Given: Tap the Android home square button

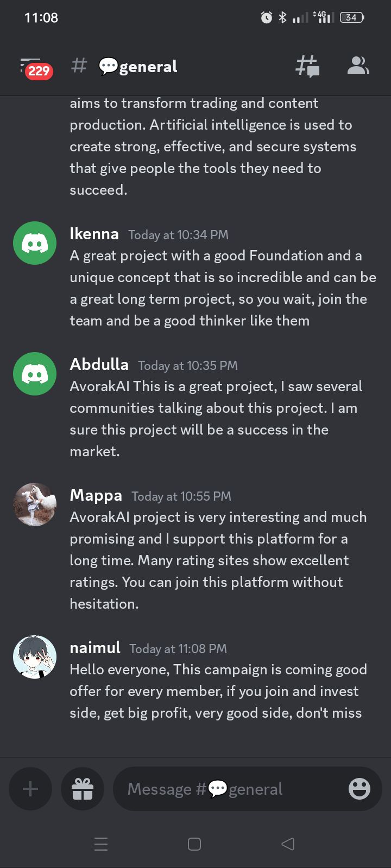Looking at the screenshot, I should tap(194, 844).
